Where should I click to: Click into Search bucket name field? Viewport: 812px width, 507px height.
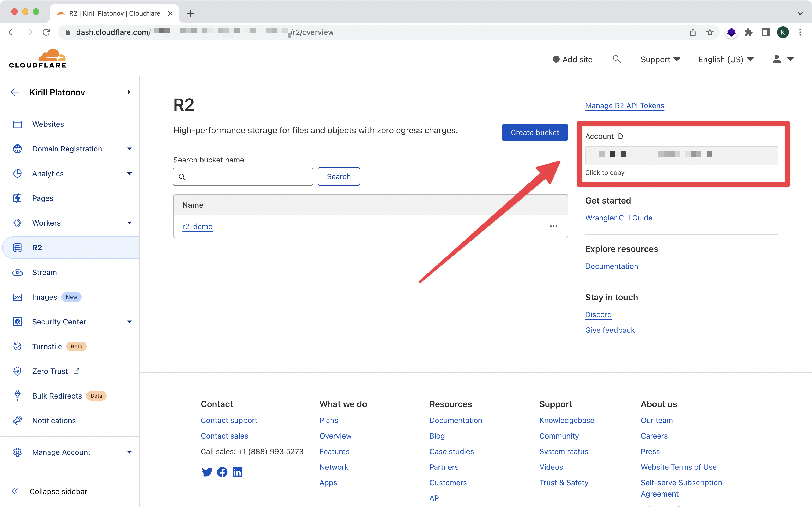tap(243, 177)
